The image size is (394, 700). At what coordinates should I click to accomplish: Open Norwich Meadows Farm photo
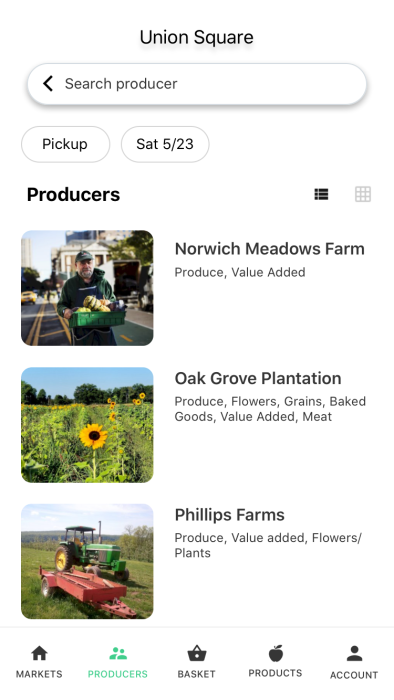click(x=87, y=288)
